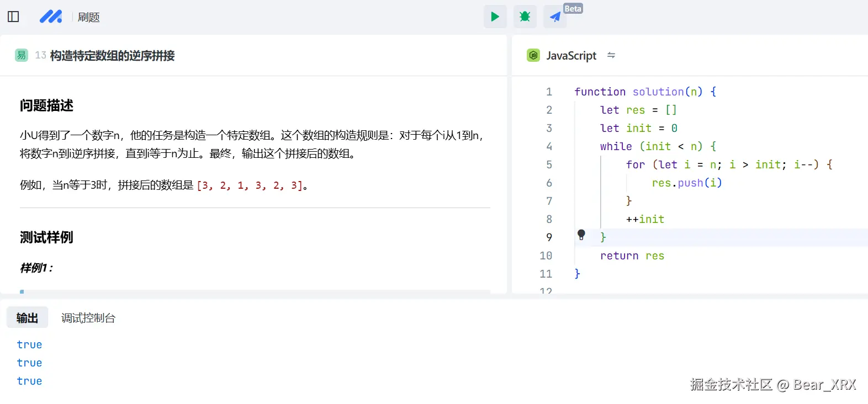Open the JavaScript language selector

571,56
